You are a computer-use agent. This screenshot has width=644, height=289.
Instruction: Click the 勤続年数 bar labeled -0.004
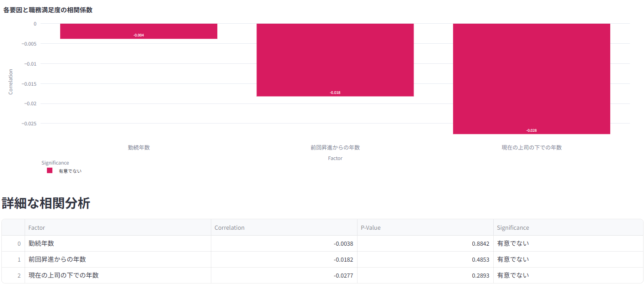[138, 31]
